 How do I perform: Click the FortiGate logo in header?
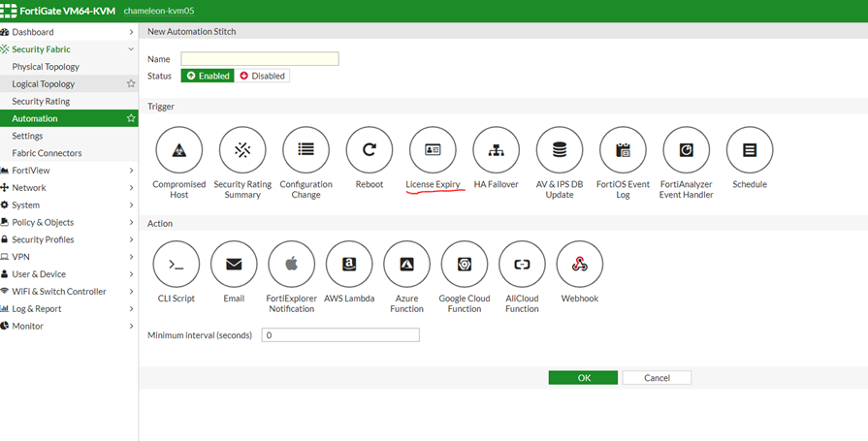[x=9, y=11]
